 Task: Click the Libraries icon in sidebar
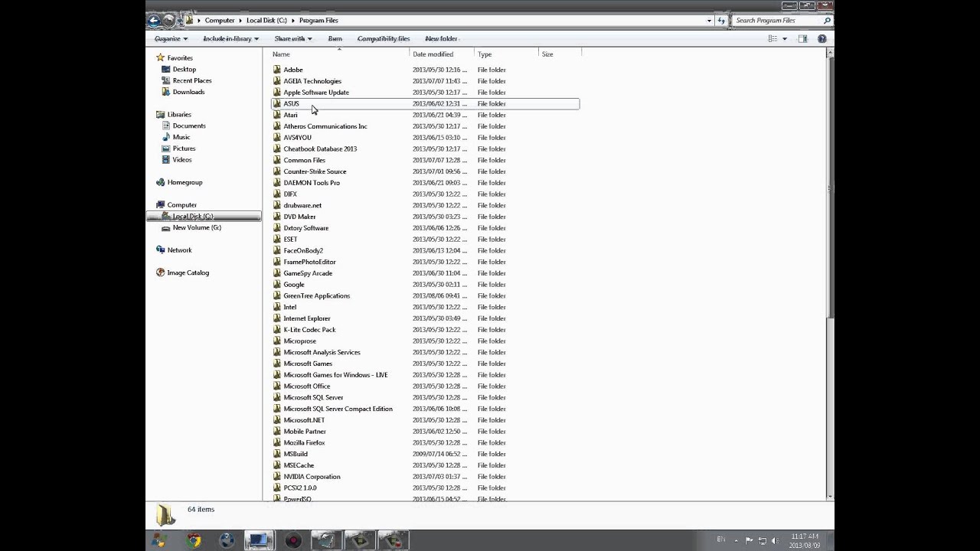160,114
